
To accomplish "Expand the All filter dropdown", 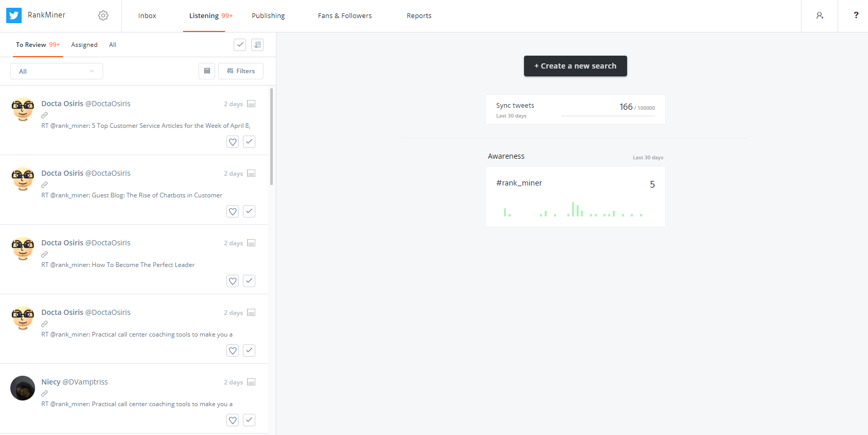I will coord(57,71).
